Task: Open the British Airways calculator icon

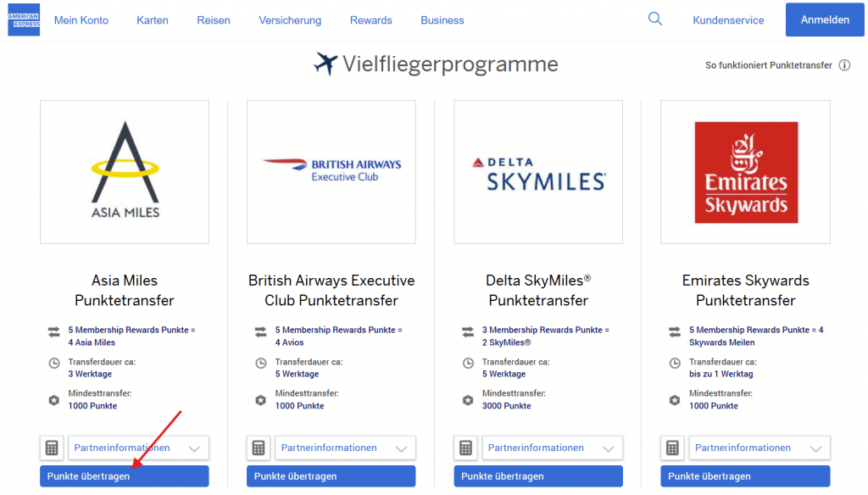Action: click(259, 448)
